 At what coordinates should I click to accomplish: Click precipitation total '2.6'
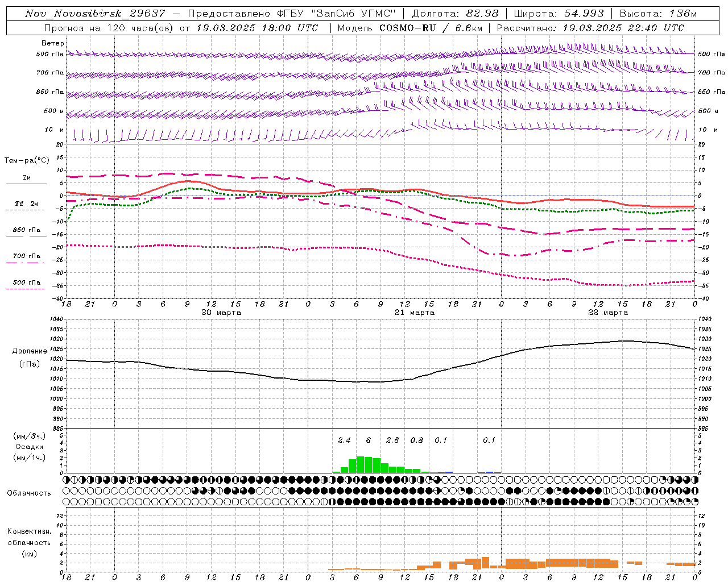392,440
